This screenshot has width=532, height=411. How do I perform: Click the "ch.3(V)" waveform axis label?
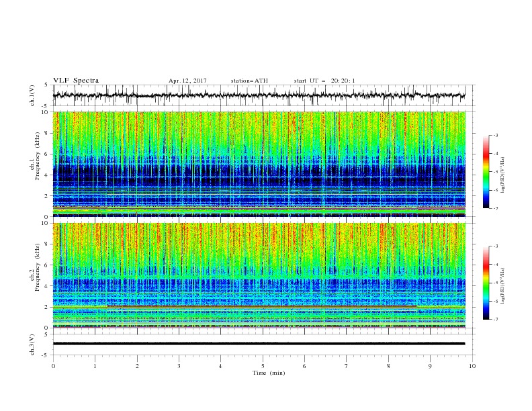point(32,345)
